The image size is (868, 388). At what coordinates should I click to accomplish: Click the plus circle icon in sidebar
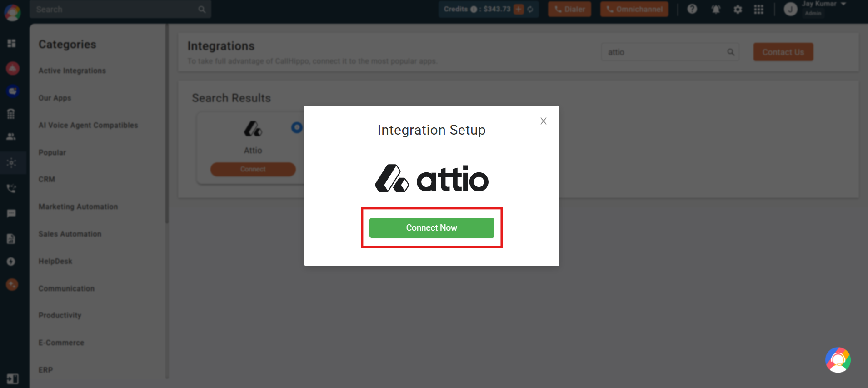click(x=11, y=262)
